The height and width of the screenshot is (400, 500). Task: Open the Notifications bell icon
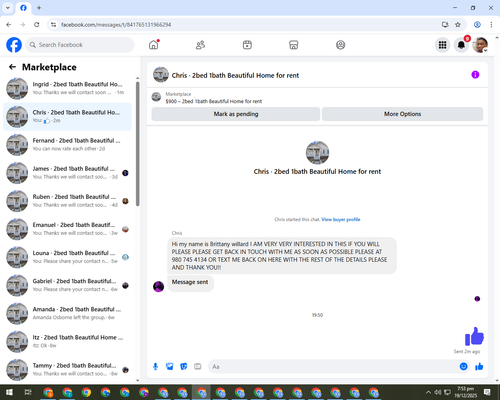(x=461, y=45)
